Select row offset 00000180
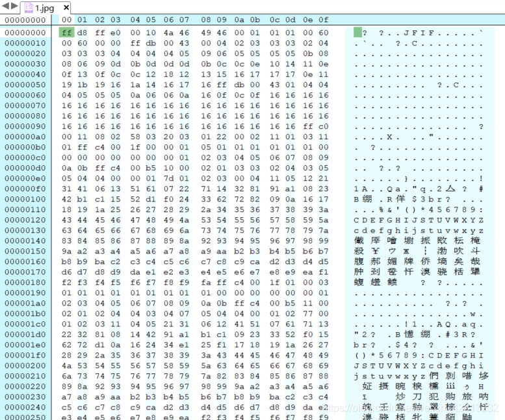The image size is (505, 420). [25, 282]
